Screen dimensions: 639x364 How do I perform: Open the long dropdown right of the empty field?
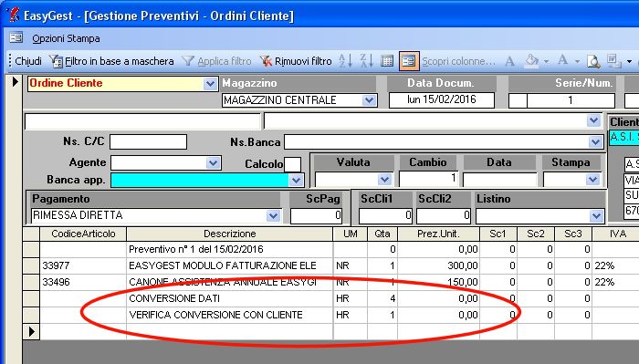click(593, 121)
